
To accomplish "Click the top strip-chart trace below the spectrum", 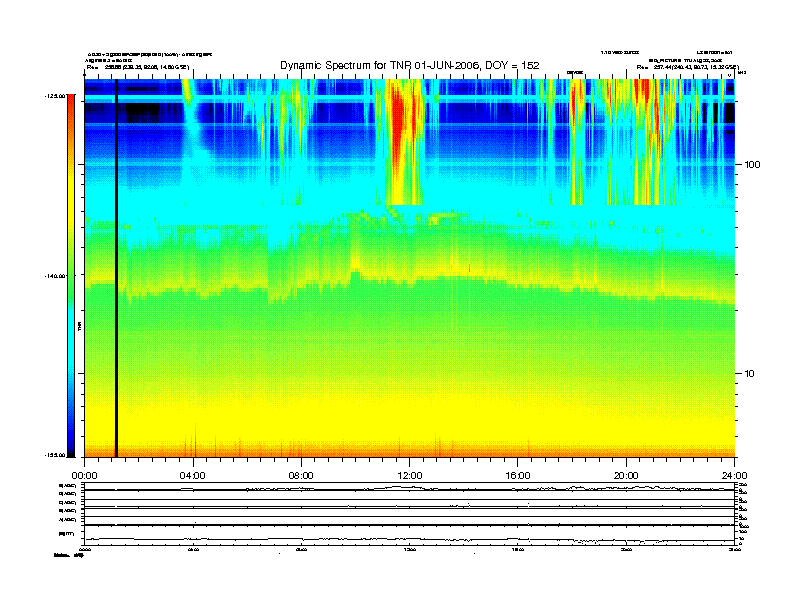I will pyautogui.click(x=409, y=488).
